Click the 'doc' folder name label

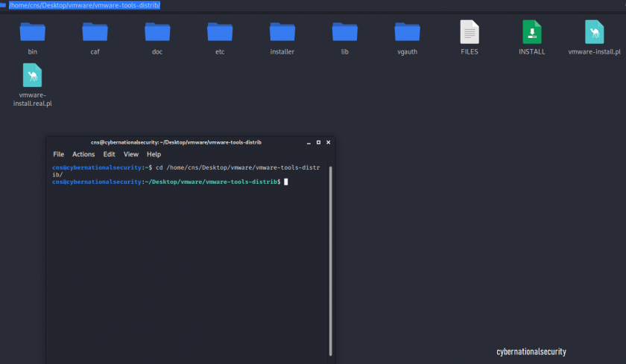pos(157,52)
